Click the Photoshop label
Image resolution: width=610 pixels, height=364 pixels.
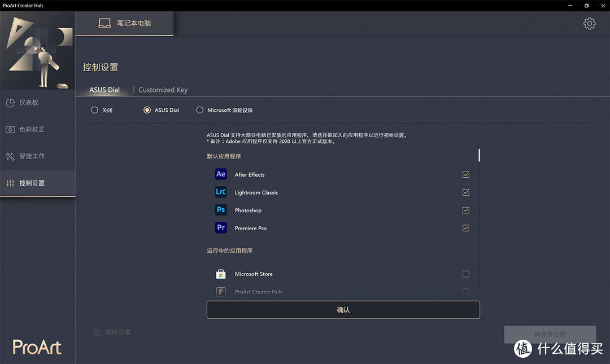(248, 210)
